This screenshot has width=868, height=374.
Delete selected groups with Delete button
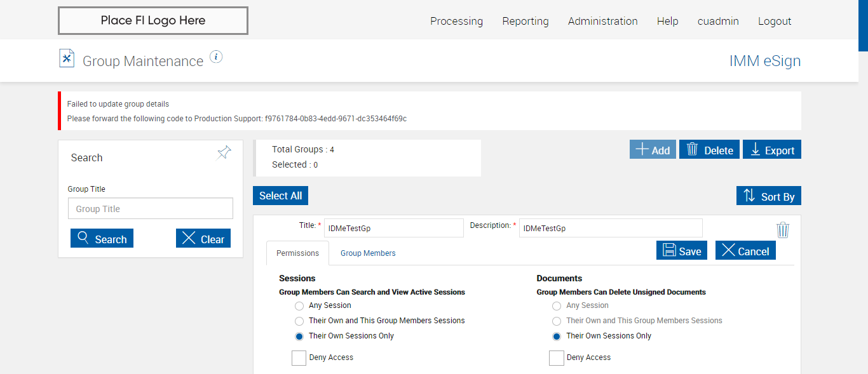pos(709,150)
